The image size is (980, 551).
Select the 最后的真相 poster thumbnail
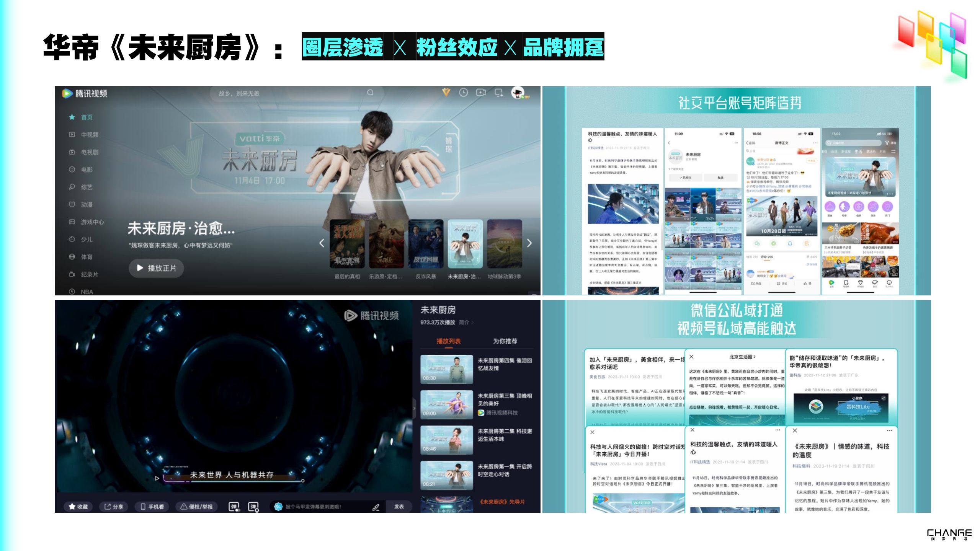coord(347,244)
